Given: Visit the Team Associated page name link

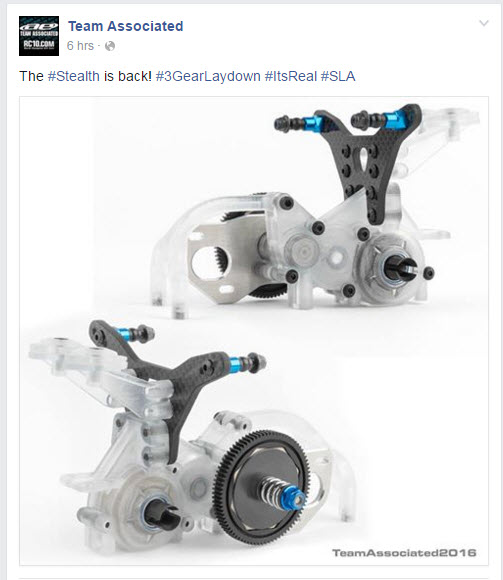Looking at the screenshot, I should 125,26.
